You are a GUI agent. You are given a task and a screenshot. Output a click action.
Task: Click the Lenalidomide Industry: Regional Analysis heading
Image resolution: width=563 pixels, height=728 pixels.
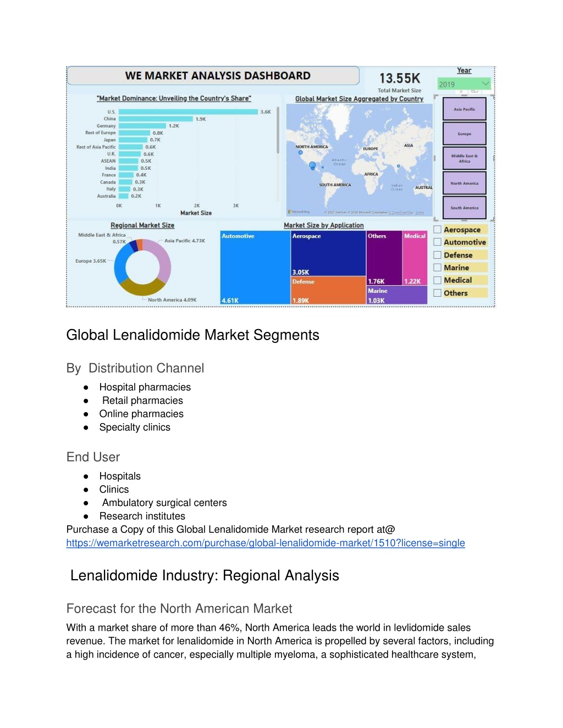tap(205, 575)
